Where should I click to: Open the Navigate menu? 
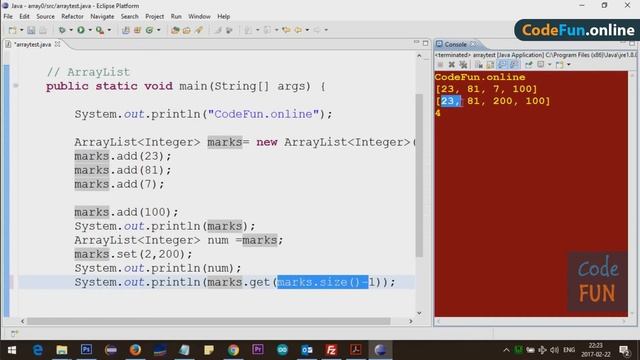(102, 16)
